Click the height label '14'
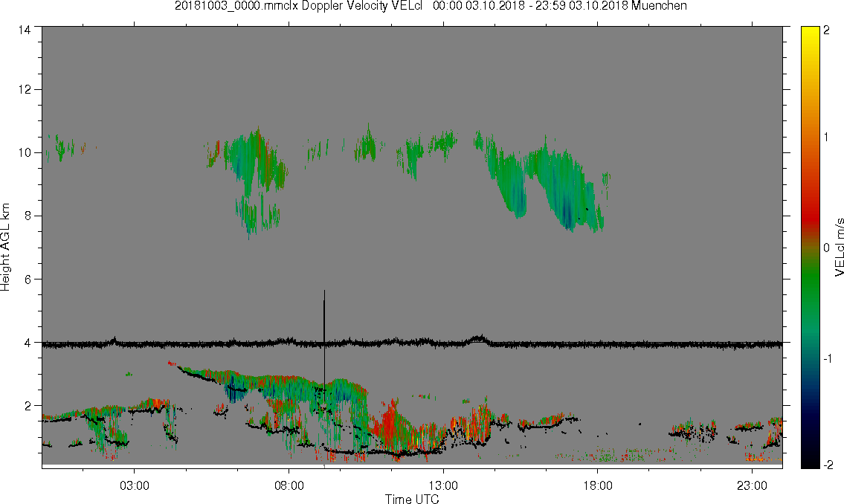The width and height of the screenshot is (844, 504). pyautogui.click(x=25, y=30)
